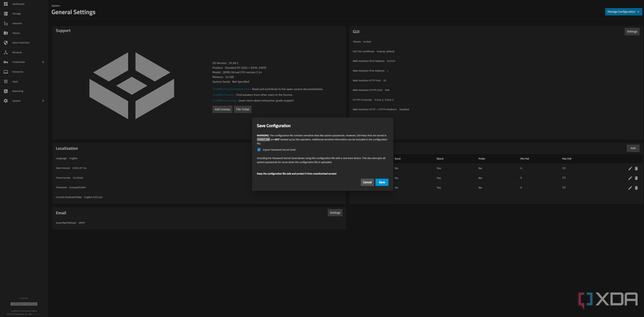Click the Storage sidebar icon
This screenshot has width=644, height=317.
tap(6, 13)
